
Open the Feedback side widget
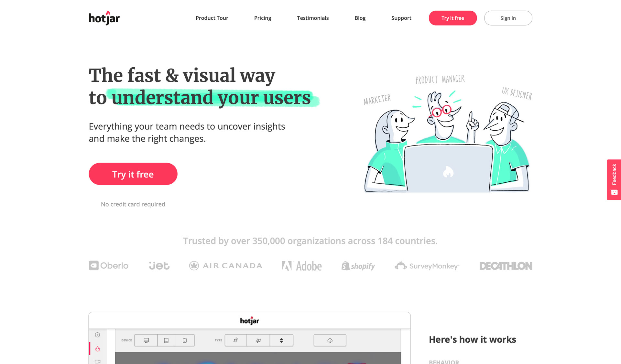point(614,179)
